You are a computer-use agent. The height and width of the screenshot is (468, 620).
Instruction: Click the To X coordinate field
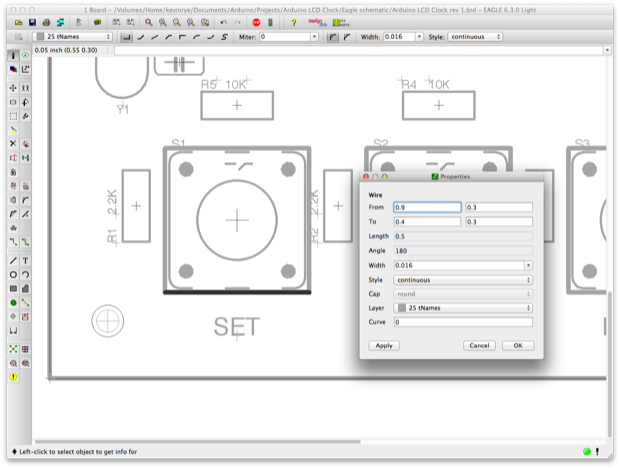427,222
